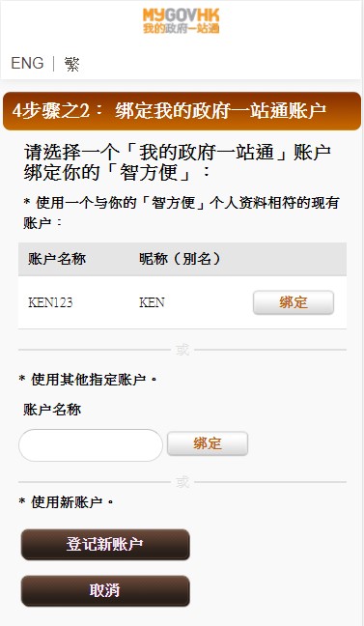The image size is (364, 626).
Task: Click the 账户名称 column header
Action: [x=57, y=259]
